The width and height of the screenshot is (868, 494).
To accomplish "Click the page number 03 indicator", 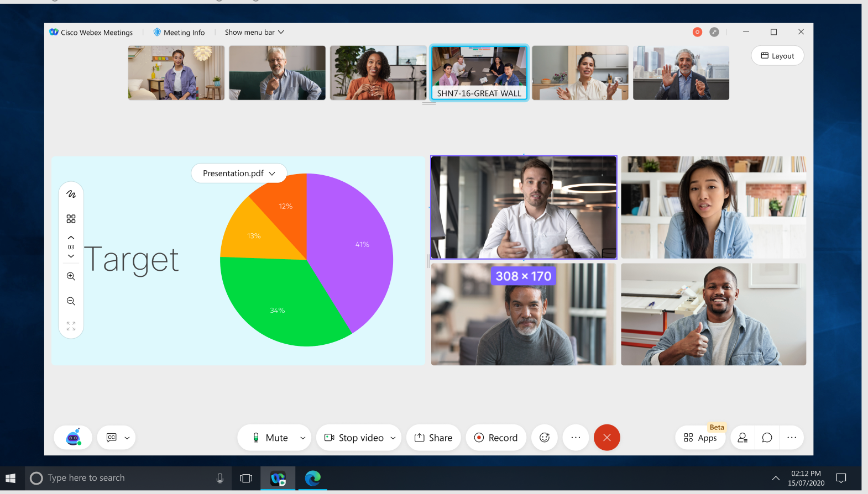I will 71,247.
